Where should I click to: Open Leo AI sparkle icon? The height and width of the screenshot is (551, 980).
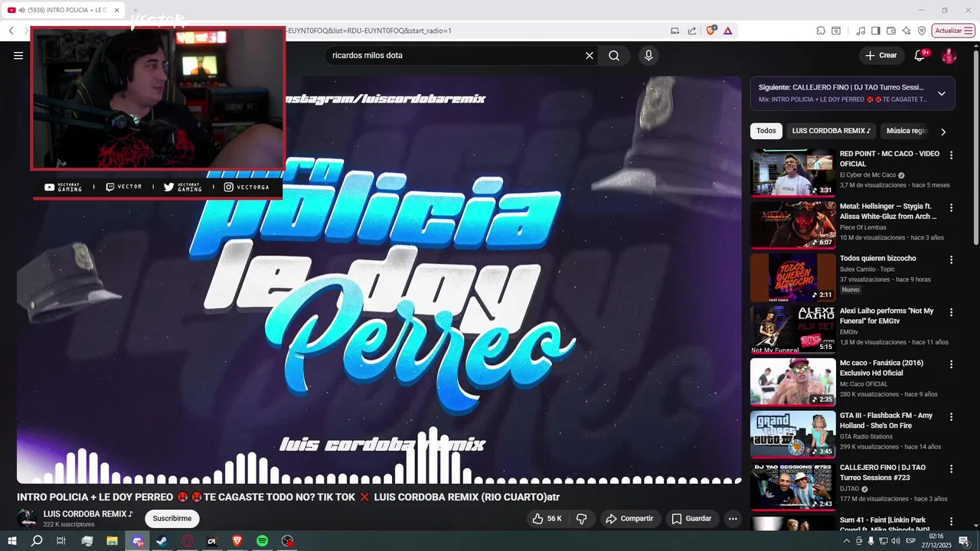[x=906, y=31]
